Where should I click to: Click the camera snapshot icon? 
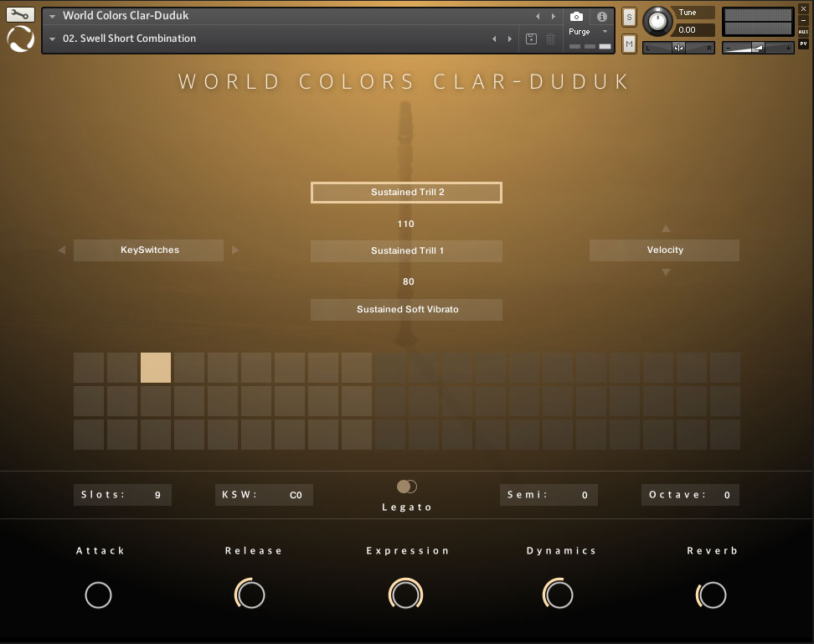coord(576,17)
